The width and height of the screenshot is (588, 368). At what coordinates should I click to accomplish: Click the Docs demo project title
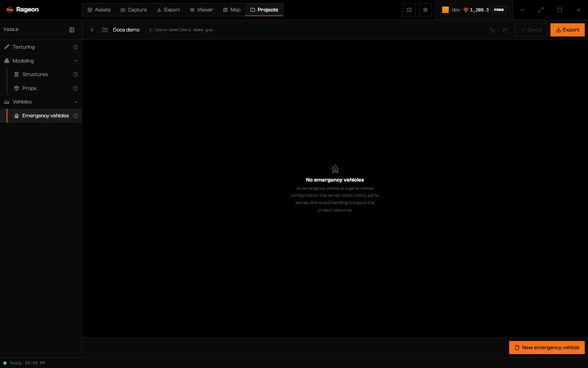(126, 30)
